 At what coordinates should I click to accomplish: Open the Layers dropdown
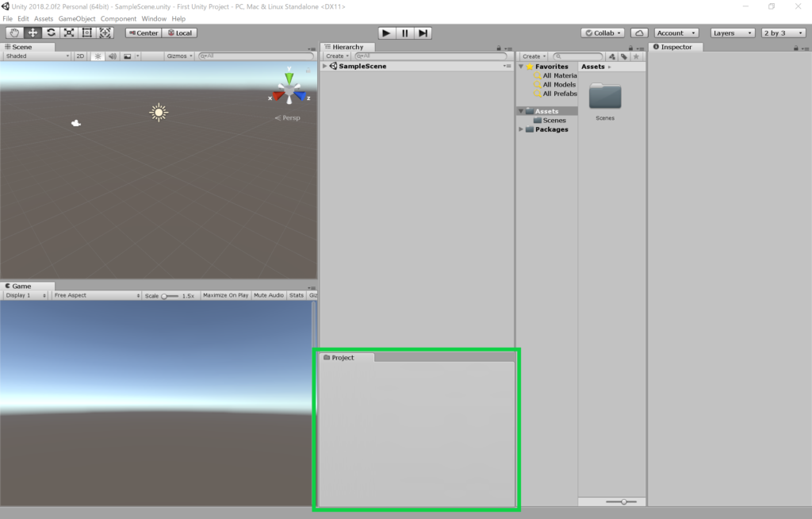733,33
